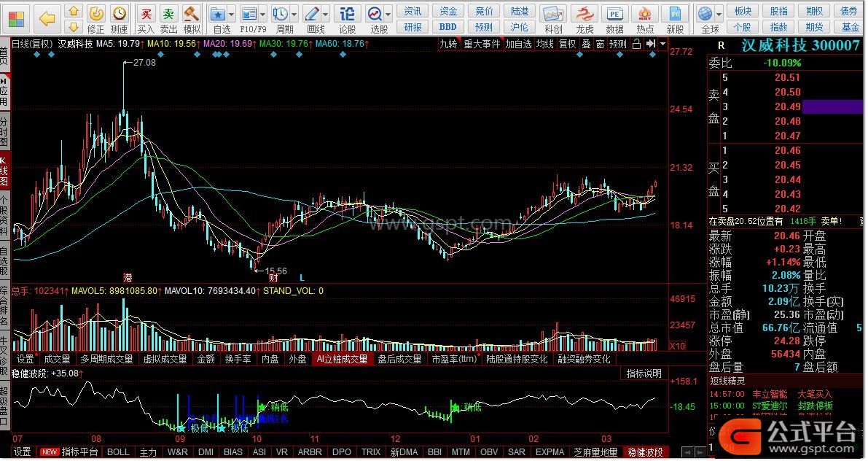The width and height of the screenshot is (868, 461).
Task: Open 指标说明 indicator description
Action: coord(644,373)
